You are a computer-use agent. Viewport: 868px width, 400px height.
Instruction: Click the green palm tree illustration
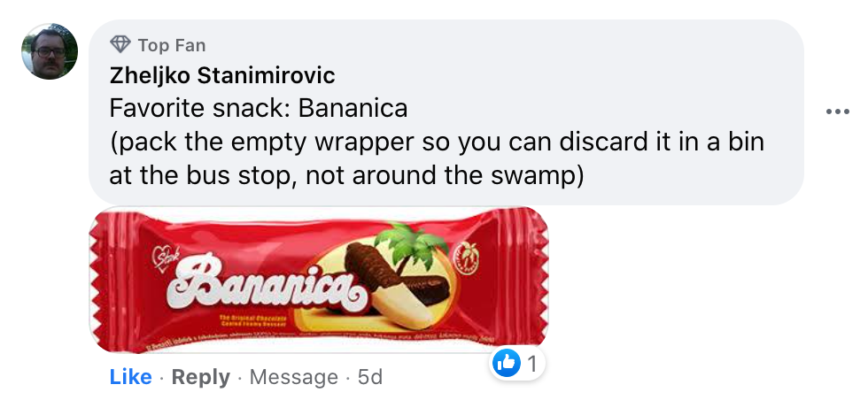pyautogui.click(x=412, y=245)
